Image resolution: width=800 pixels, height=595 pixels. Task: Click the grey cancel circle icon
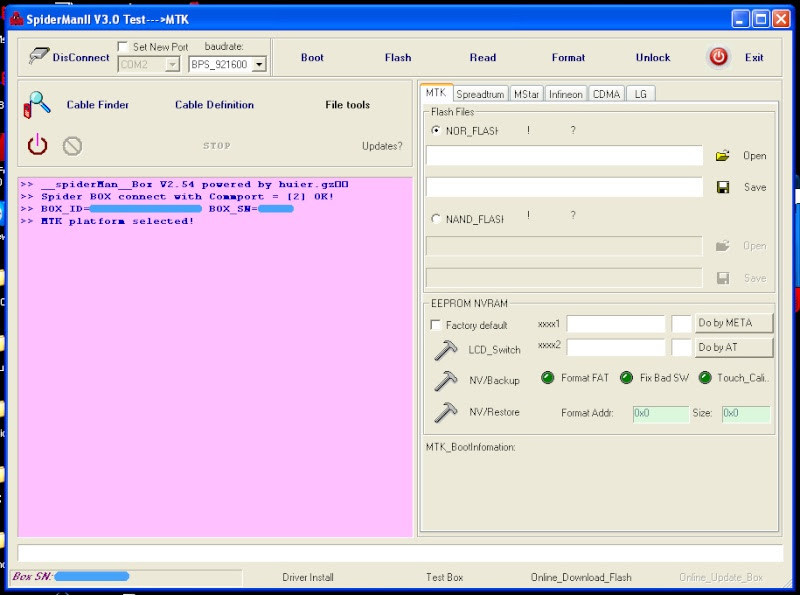[72, 146]
